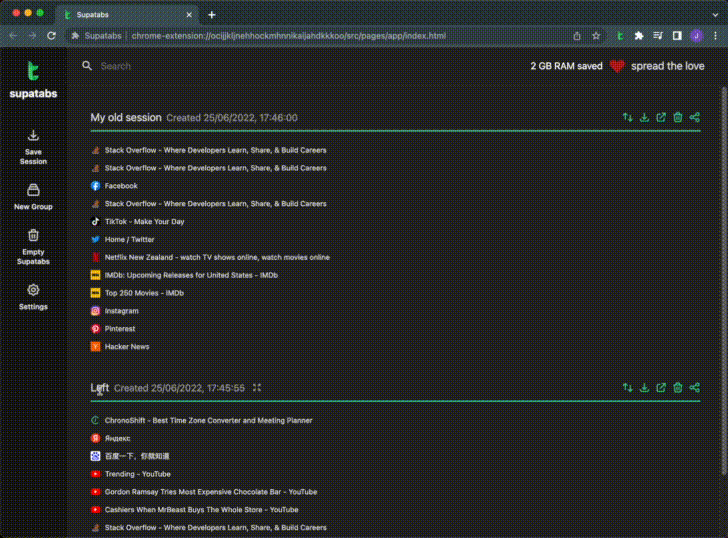The height and width of the screenshot is (538, 728).
Task: Click the Hacker News favicon
Action: coord(95,347)
